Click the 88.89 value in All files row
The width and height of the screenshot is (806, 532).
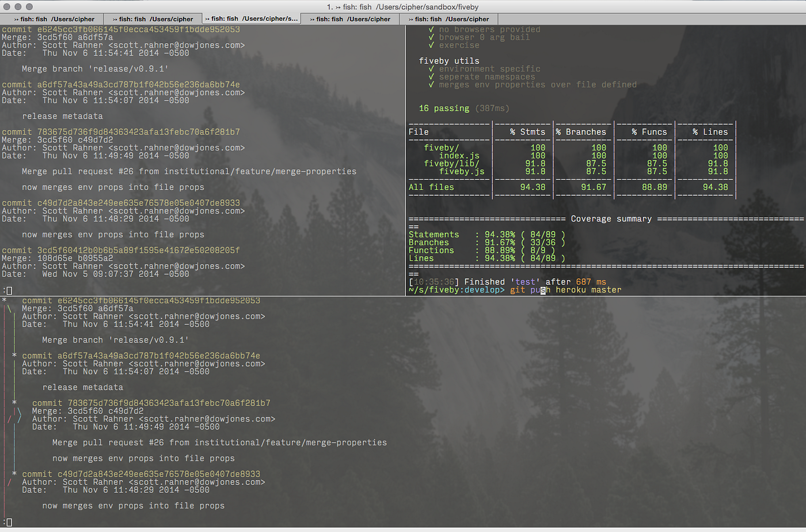click(655, 187)
